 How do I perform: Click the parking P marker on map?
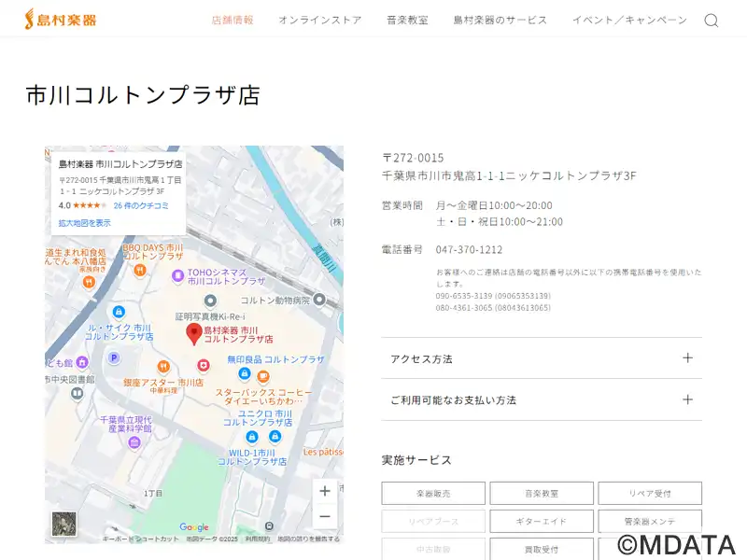point(113,357)
